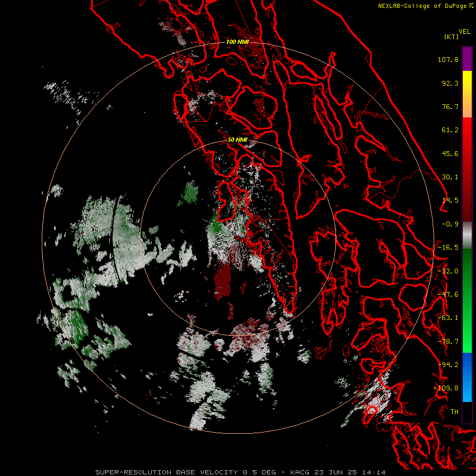Click the [KT] units label

tap(451, 36)
